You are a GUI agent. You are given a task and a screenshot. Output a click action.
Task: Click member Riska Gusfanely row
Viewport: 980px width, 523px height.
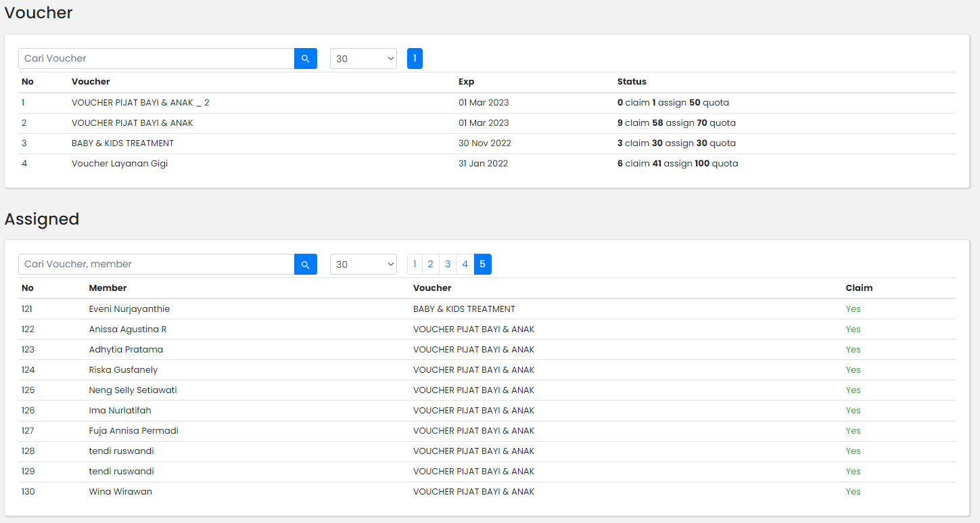coord(123,370)
